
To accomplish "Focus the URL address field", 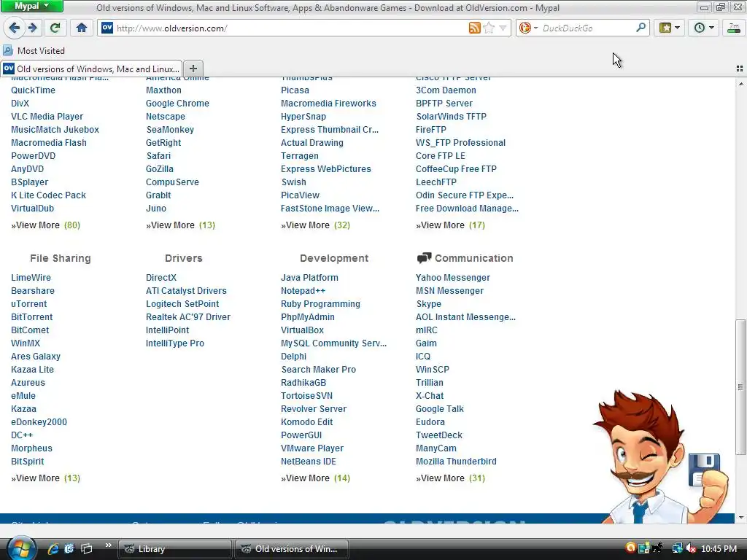I will (290, 28).
